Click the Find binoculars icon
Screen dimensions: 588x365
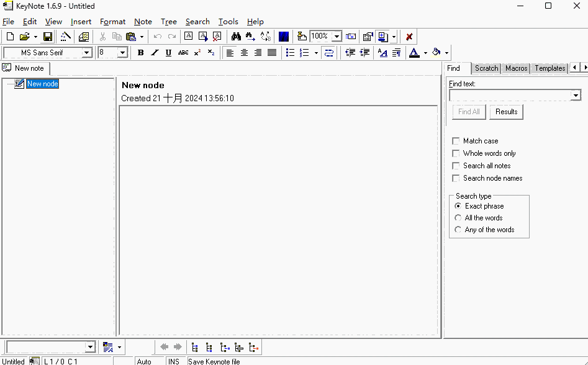[x=236, y=37]
